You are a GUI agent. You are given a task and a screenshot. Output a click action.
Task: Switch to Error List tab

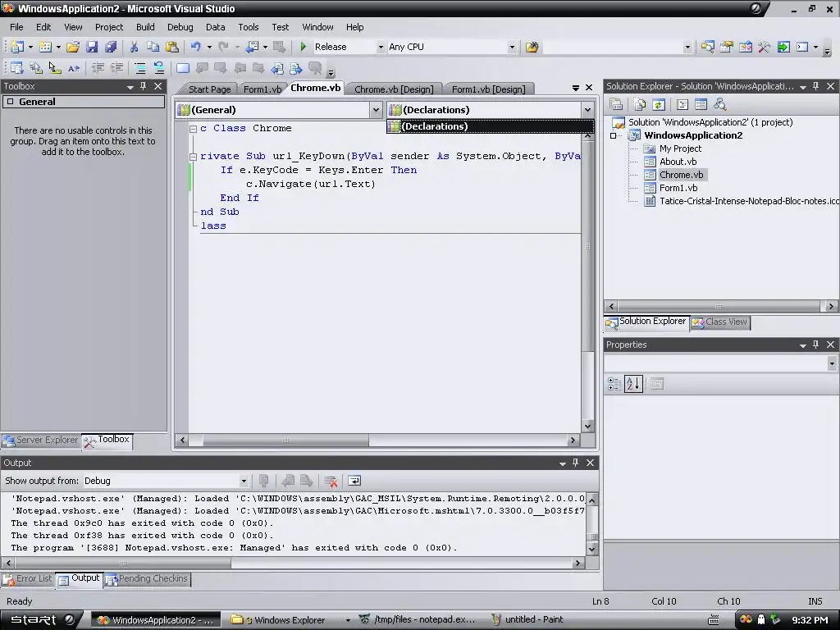coord(28,579)
